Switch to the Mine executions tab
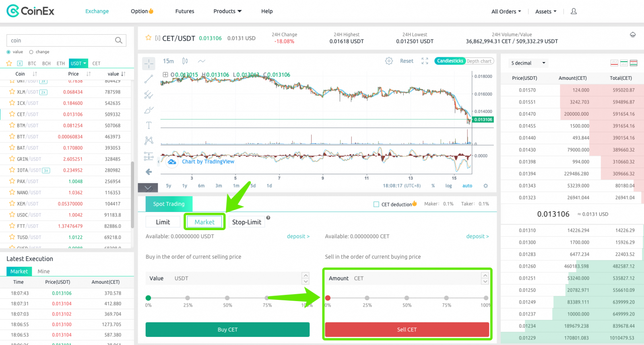The height and width of the screenshot is (345, 644). (43, 271)
